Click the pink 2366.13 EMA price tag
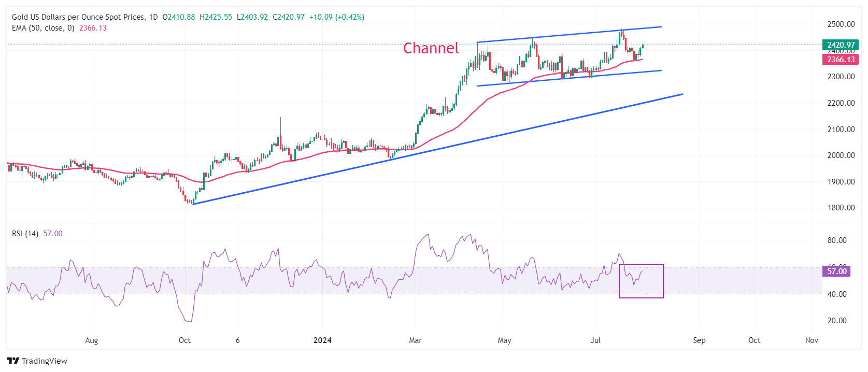868x372 pixels. 840,60
